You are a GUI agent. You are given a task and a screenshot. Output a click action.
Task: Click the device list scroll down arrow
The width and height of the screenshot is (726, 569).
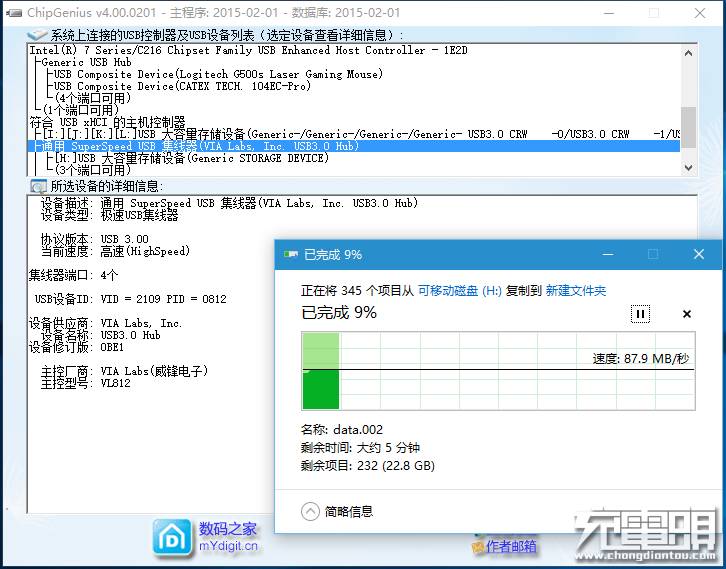click(x=688, y=167)
